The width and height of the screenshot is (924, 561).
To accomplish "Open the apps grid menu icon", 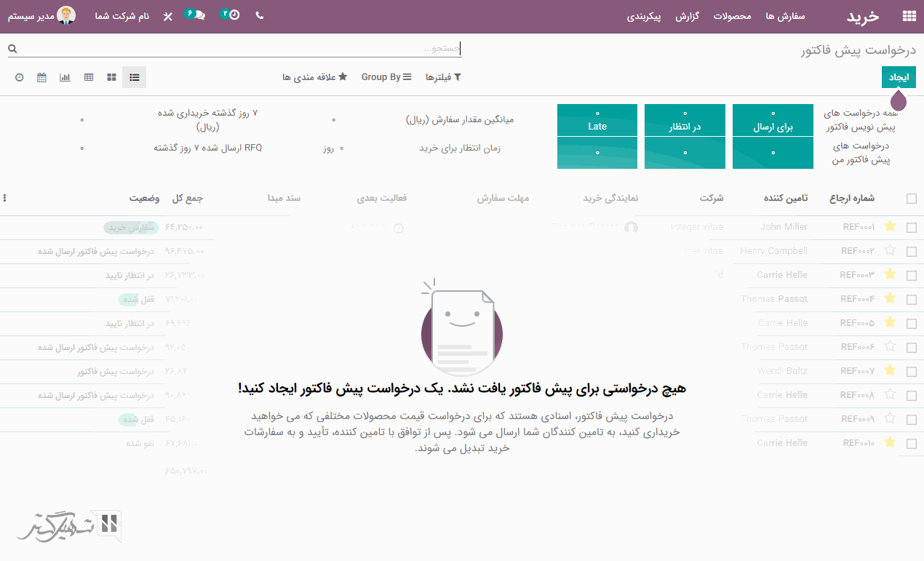I will (908, 16).
